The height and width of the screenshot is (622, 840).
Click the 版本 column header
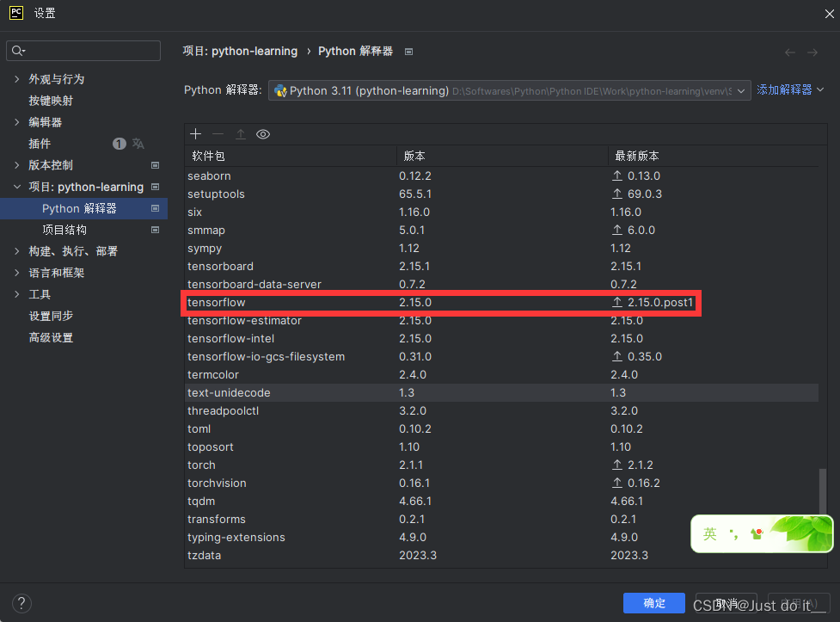click(x=502, y=156)
